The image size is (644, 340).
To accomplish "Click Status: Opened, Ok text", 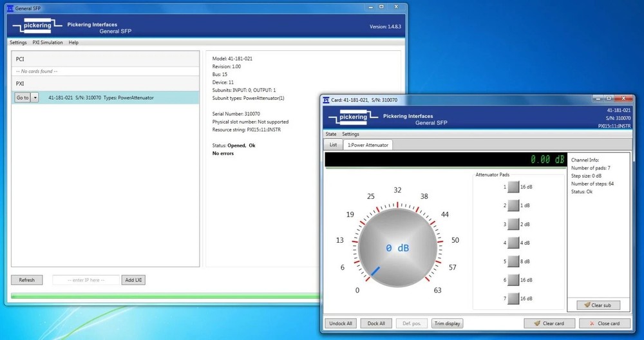I will (x=234, y=146).
